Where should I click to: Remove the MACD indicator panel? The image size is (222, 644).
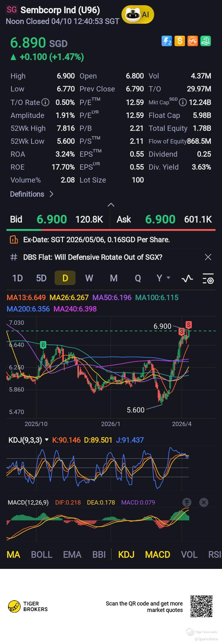pyautogui.click(x=203, y=502)
